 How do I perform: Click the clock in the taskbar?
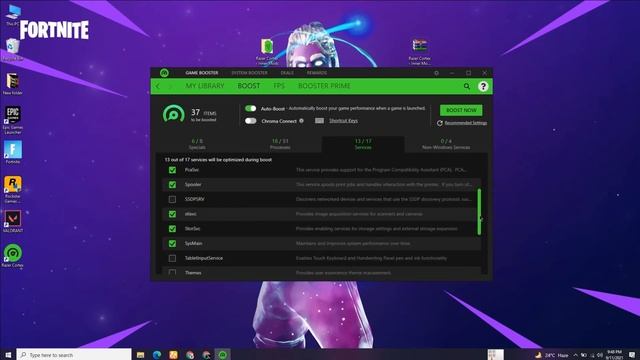coord(615,355)
